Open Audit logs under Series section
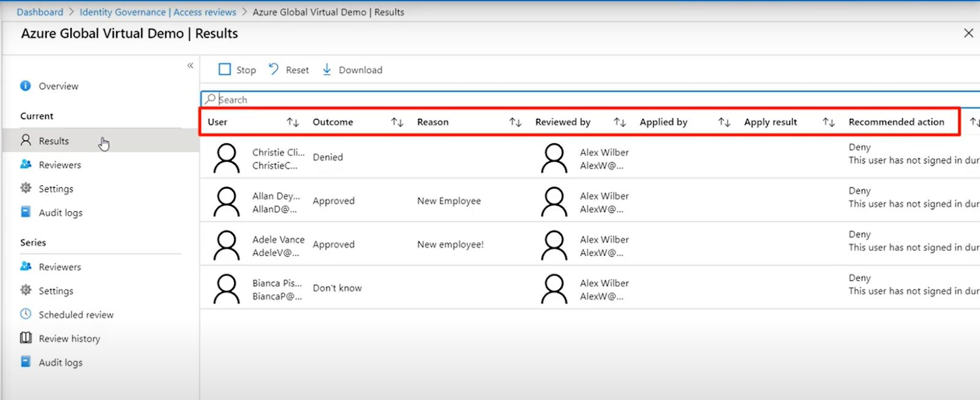 point(60,363)
